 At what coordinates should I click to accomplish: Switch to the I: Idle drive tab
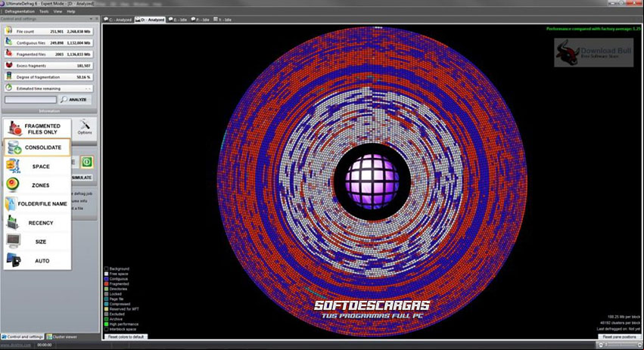222,20
